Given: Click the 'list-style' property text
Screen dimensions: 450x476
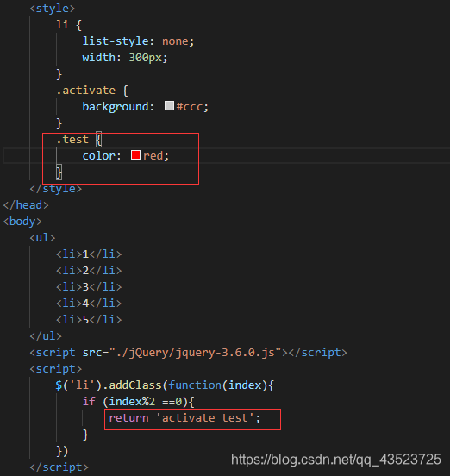Looking at the screenshot, I should pyautogui.click(x=116, y=41).
